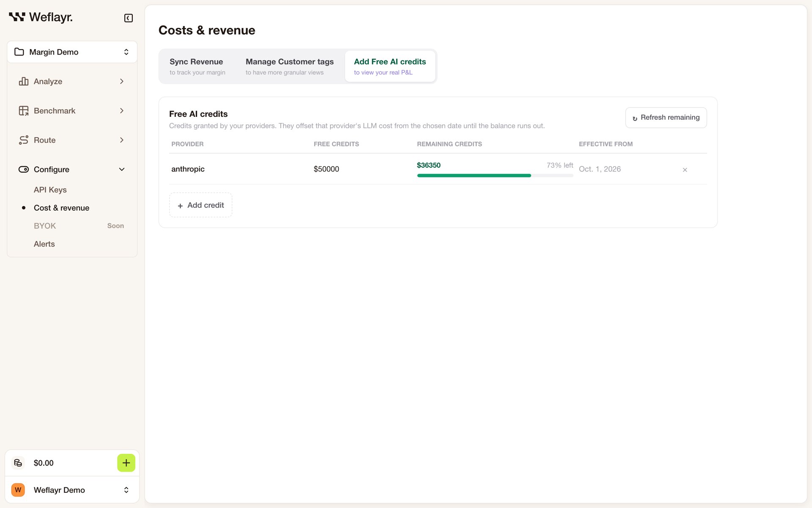Switch to the Sync Revenue tab
The width and height of the screenshot is (812, 508).
tap(198, 66)
